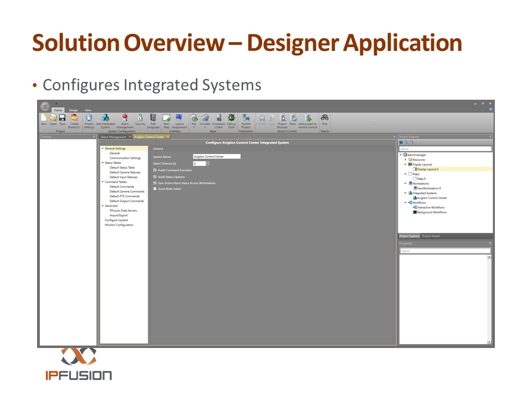This screenshot has width=532, height=399.
Task: Click the help question mark icon
Action: point(490,110)
